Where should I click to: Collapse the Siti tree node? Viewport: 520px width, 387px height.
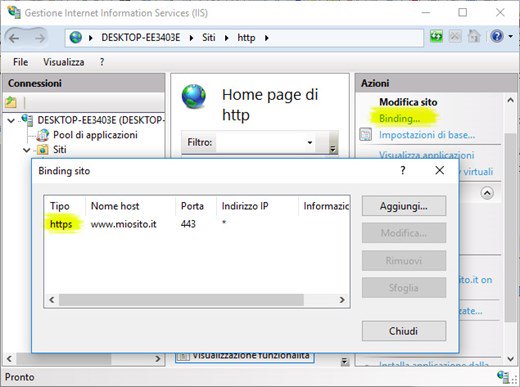pyautogui.click(x=27, y=150)
